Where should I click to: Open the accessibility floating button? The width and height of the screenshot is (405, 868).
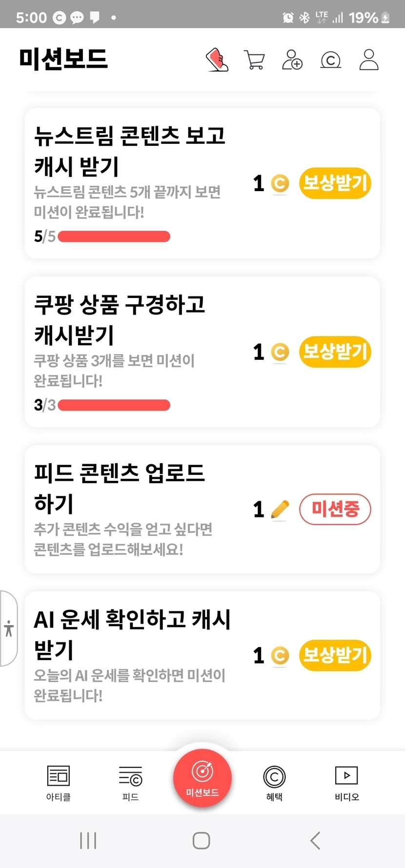point(9,628)
